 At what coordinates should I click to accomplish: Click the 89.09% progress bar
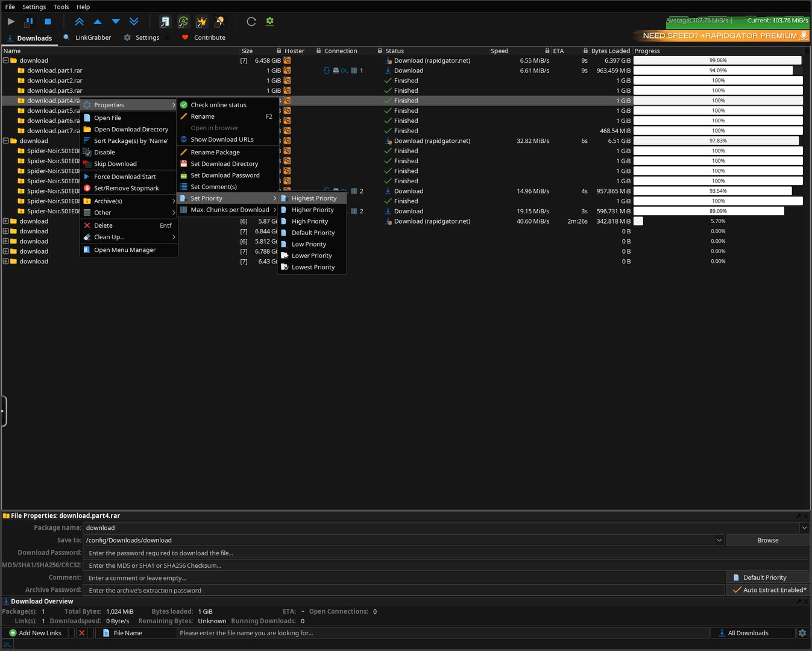tap(718, 211)
